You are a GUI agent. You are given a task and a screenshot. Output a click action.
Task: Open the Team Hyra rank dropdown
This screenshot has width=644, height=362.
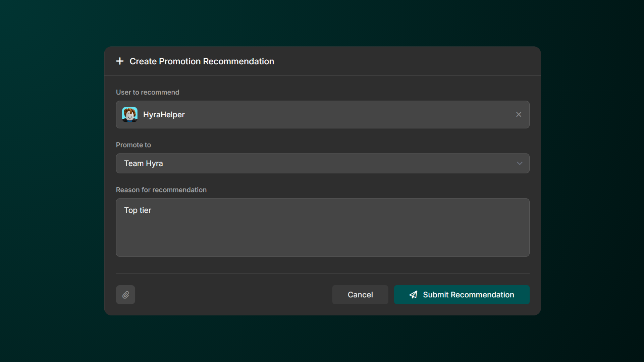pyautogui.click(x=323, y=164)
